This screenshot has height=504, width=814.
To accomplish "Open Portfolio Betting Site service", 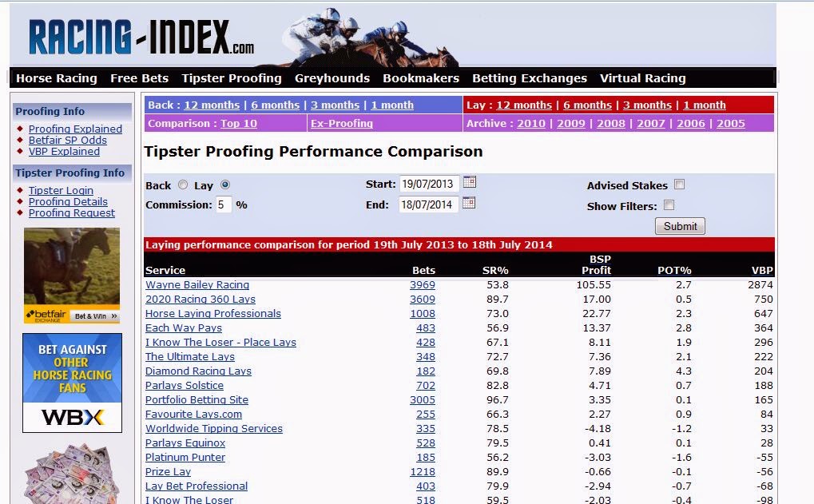I will (197, 399).
